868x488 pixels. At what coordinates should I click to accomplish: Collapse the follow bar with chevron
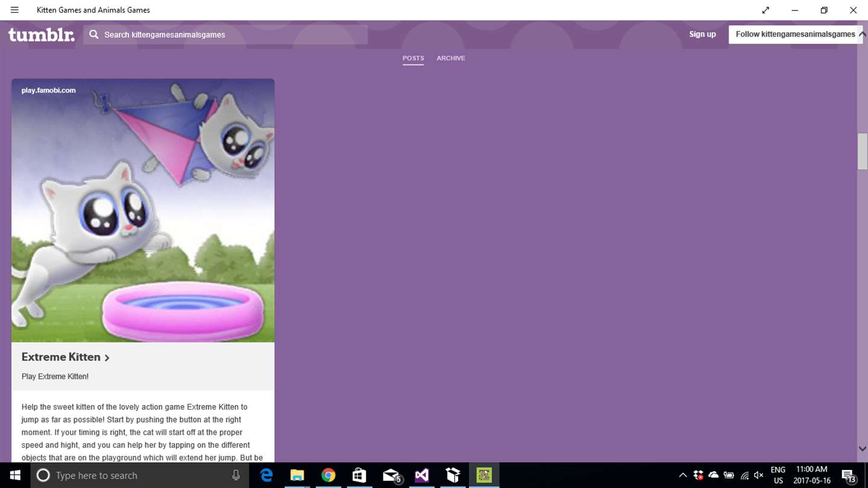862,35
